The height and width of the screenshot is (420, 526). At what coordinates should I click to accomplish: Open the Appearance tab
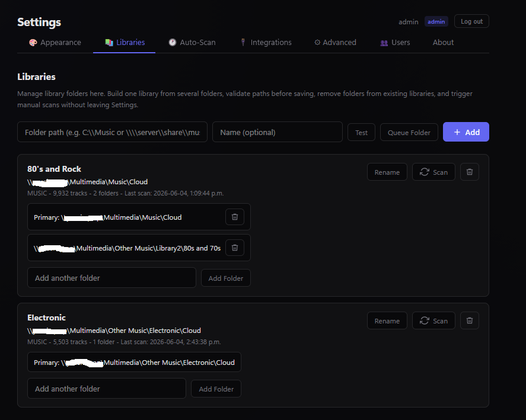pos(55,43)
